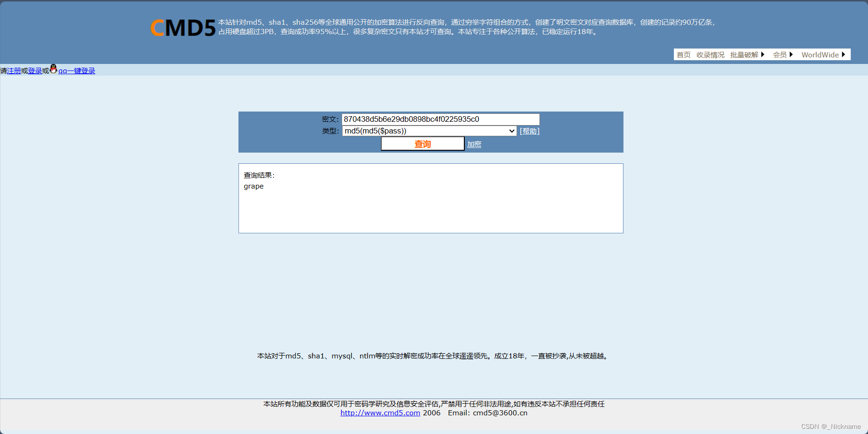Focus the 密文 hash input field
Image resolution: width=868 pixels, height=434 pixels.
[x=441, y=119]
